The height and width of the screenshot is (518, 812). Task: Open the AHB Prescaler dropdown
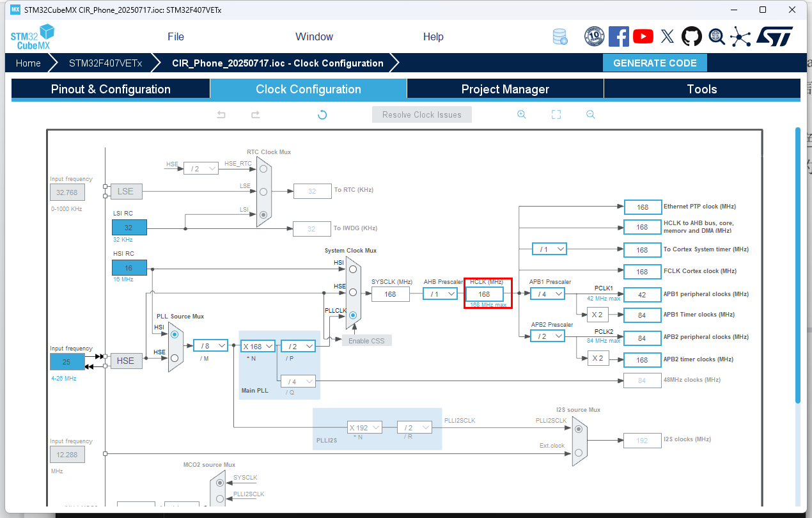pos(440,294)
